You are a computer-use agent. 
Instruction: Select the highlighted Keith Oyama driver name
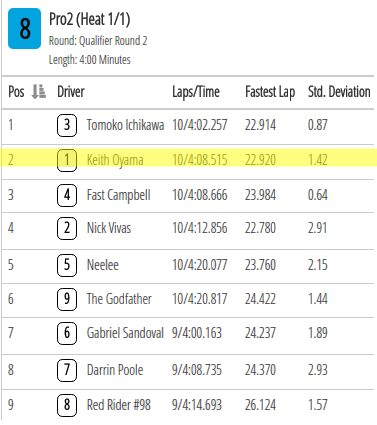click(115, 160)
